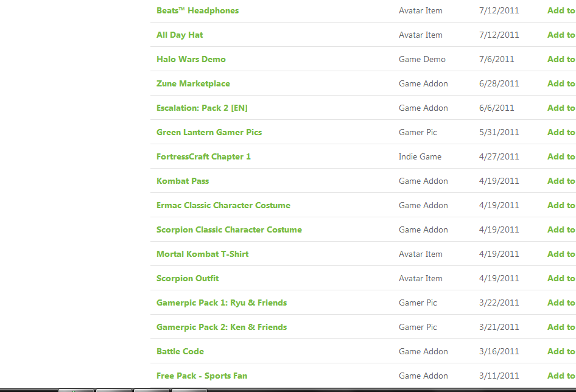The width and height of the screenshot is (576, 392).
Task: Click Add to for Beats™ Headphones
Action: coord(561,11)
